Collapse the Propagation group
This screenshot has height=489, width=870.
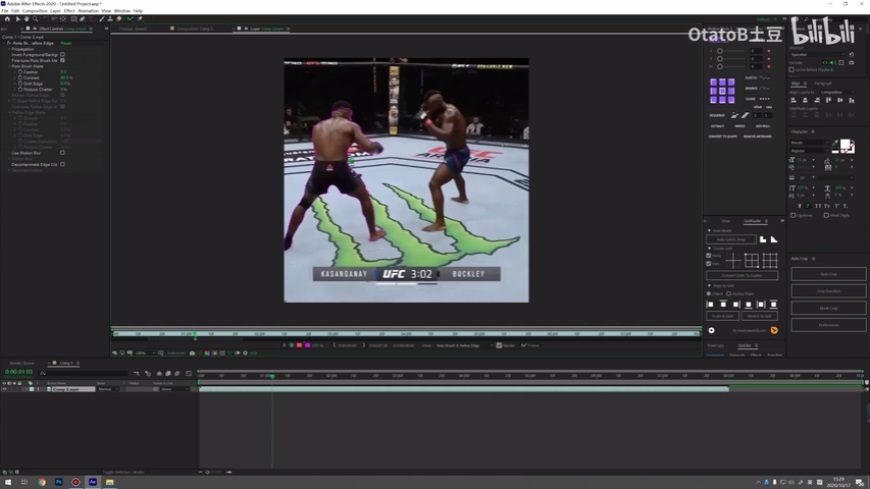[x=9, y=49]
